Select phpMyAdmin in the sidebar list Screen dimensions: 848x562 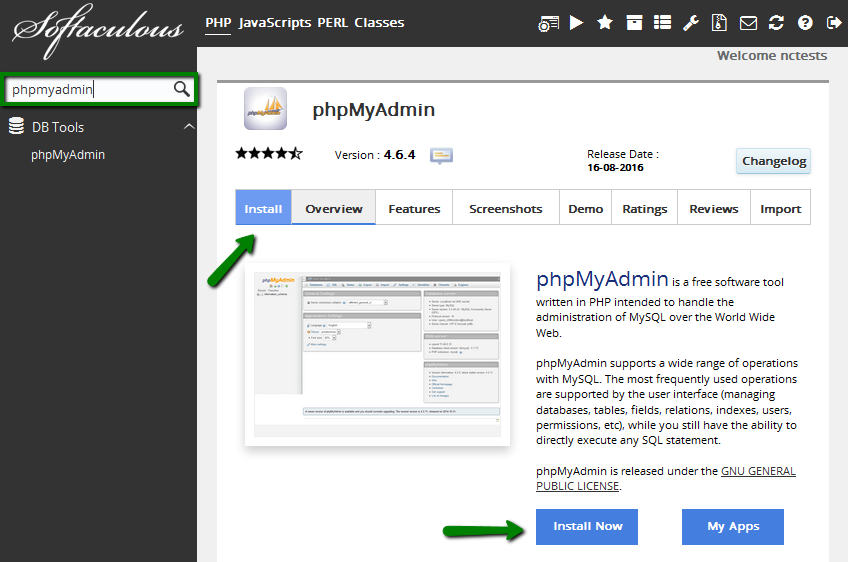pyautogui.click(x=68, y=155)
